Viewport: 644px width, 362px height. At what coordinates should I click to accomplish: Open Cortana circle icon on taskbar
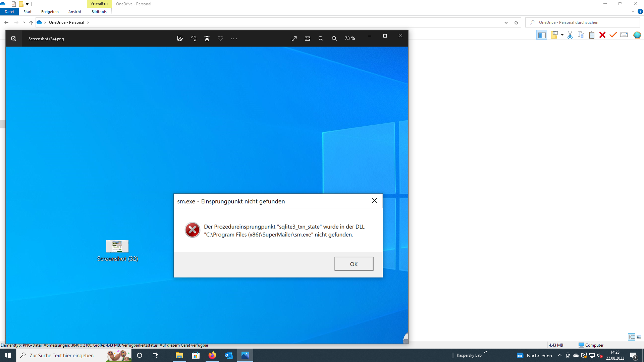click(x=140, y=355)
